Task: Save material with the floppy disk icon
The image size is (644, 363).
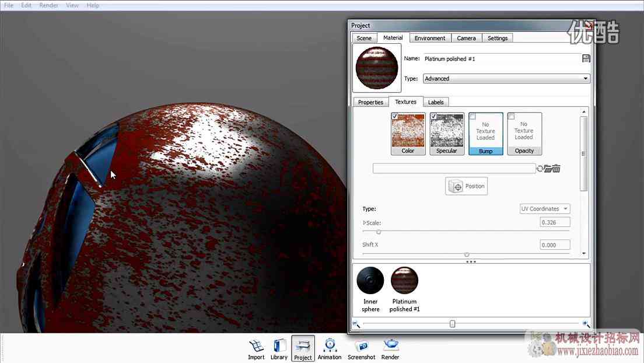Action: 586,58
